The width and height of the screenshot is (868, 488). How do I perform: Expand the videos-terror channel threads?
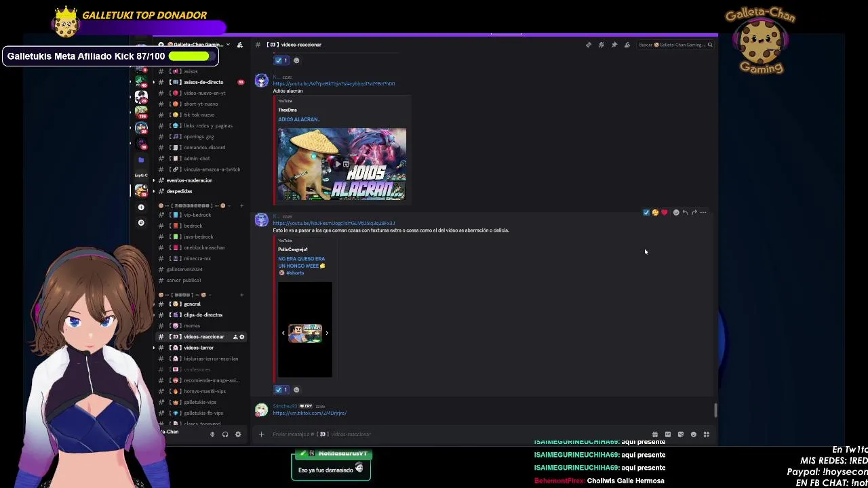154,348
